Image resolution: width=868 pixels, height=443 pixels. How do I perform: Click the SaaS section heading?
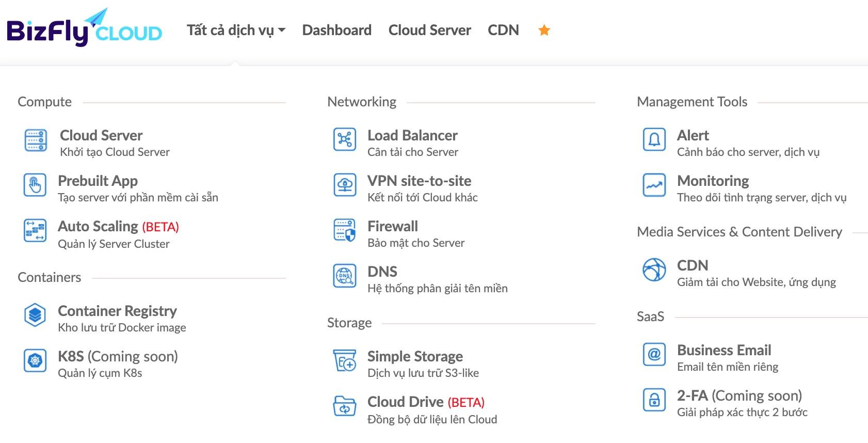click(x=650, y=317)
